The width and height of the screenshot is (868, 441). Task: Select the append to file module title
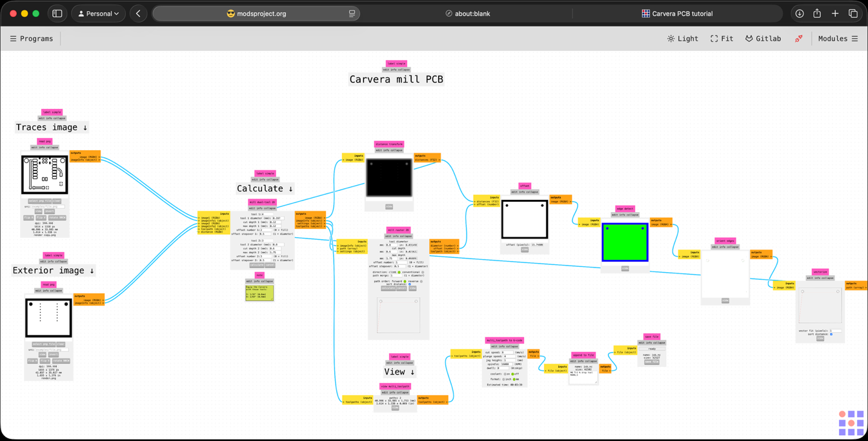pyautogui.click(x=583, y=355)
